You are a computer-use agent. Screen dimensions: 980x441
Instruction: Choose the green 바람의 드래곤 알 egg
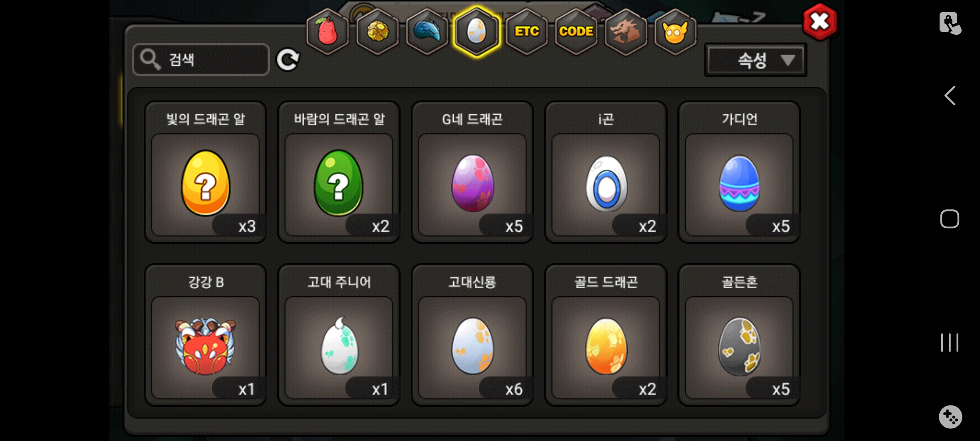(339, 172)
